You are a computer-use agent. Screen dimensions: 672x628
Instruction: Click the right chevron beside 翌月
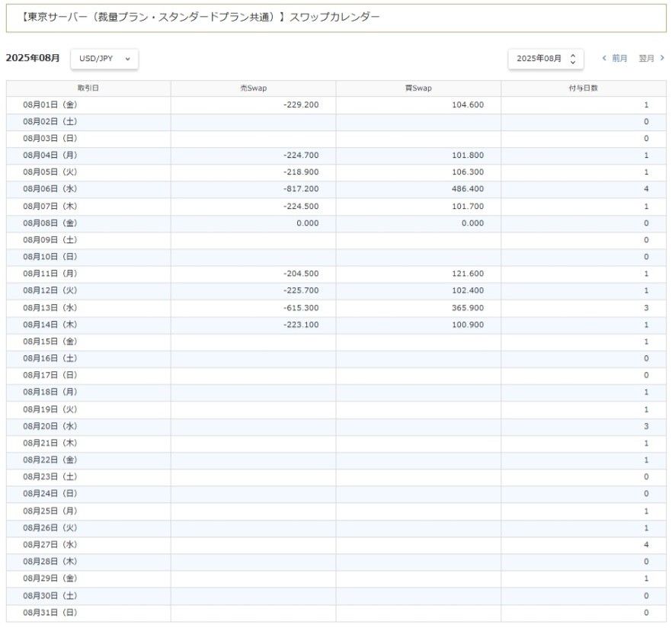point(662,58)
